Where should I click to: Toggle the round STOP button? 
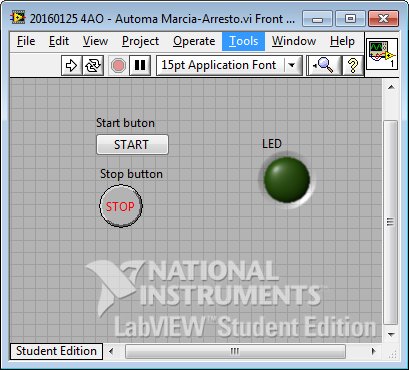pyautogui.click(x=121, y=206)
